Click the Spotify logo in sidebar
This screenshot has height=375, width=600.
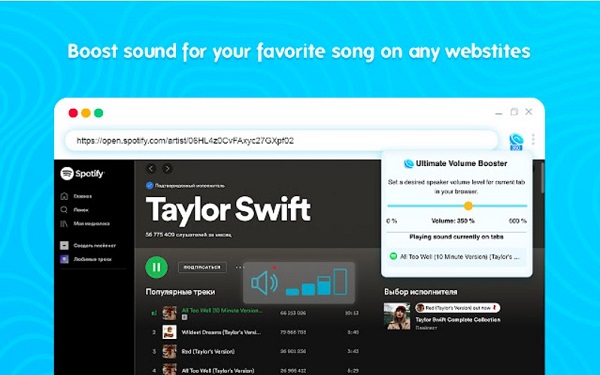click(82, 173)
